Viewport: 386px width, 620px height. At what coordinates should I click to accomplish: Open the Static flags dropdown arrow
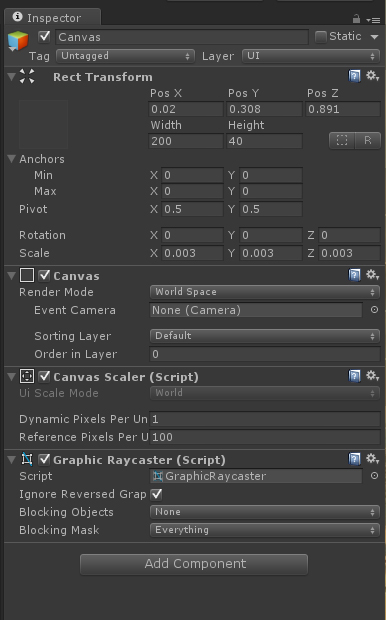[375, 37]
